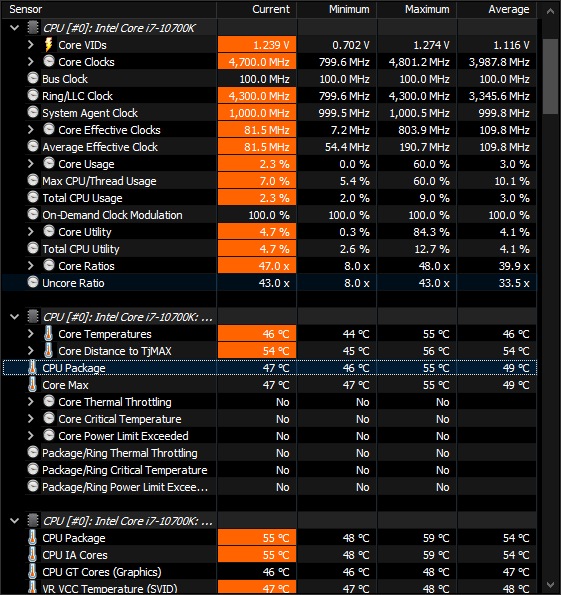The height and width of the screenshot is (595, 561).
Task: Click the Maximum column header
Action: click(417, 9)
